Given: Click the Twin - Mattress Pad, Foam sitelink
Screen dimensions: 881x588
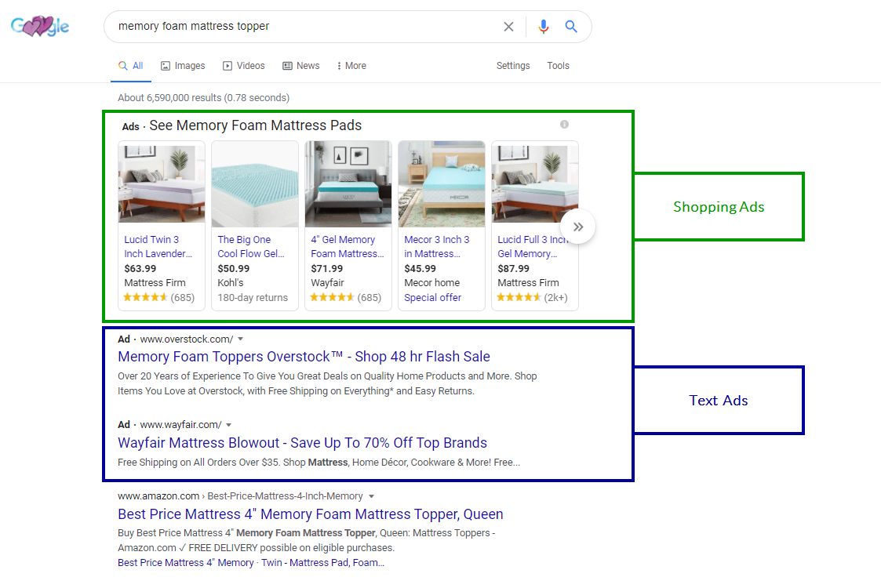Looking at the screenshot, I should 322,563.
